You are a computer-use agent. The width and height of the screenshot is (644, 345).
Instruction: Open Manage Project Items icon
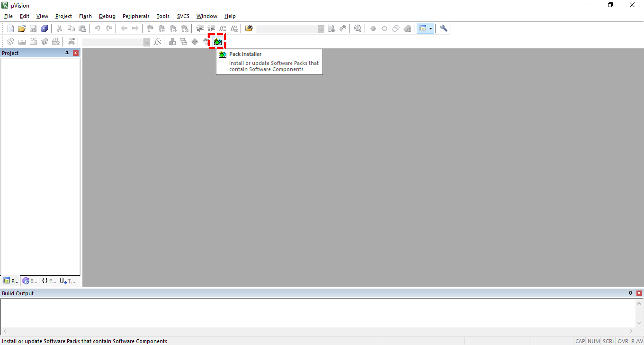[x=172, y=41]
